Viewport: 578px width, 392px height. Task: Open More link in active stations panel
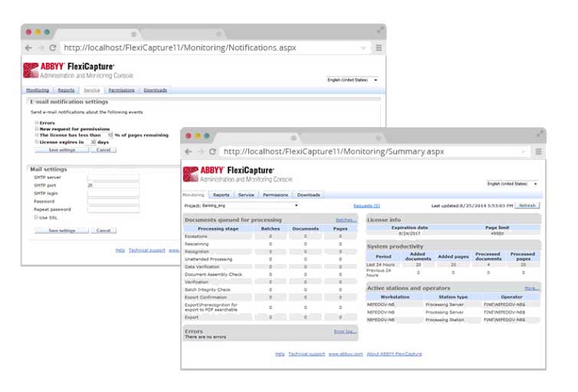[531, 288]
